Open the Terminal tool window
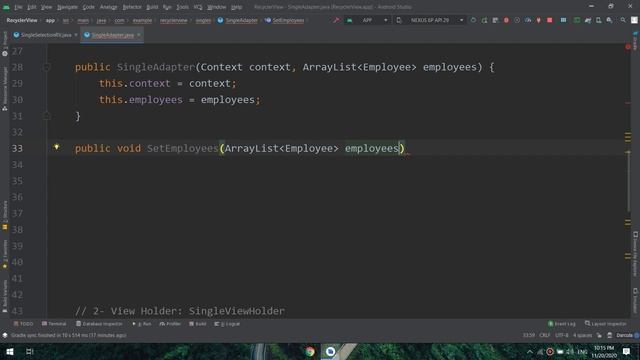 coord(54,324)
